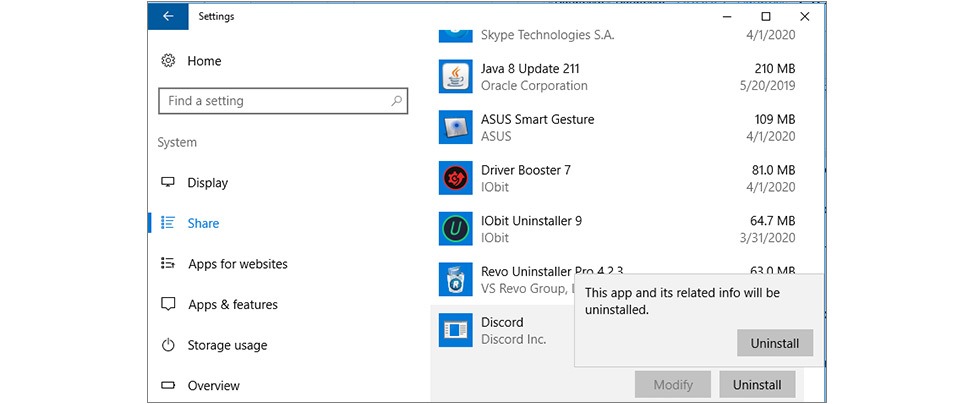Click the 64.7 MB size value
Viewport: 975px width, 404px height.
[773, 221]
